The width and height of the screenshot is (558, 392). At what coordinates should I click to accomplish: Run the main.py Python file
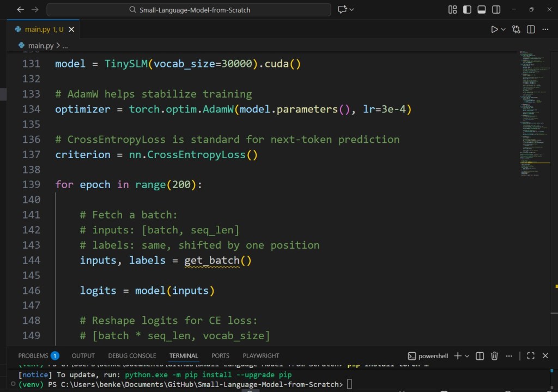pyautogui.click(x=493, y=29)
